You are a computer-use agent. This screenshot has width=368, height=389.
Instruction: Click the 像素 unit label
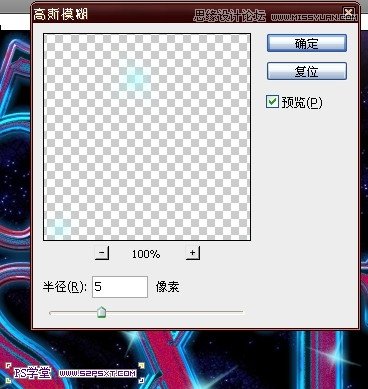(x=167, y=287)
